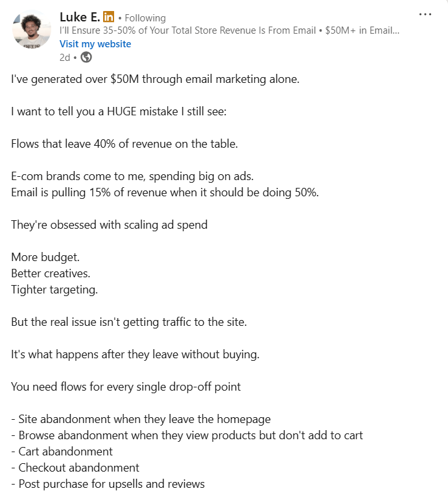Click the flows for every drop-off point line
Screen dimensions: 448x504
click(126, 387)
